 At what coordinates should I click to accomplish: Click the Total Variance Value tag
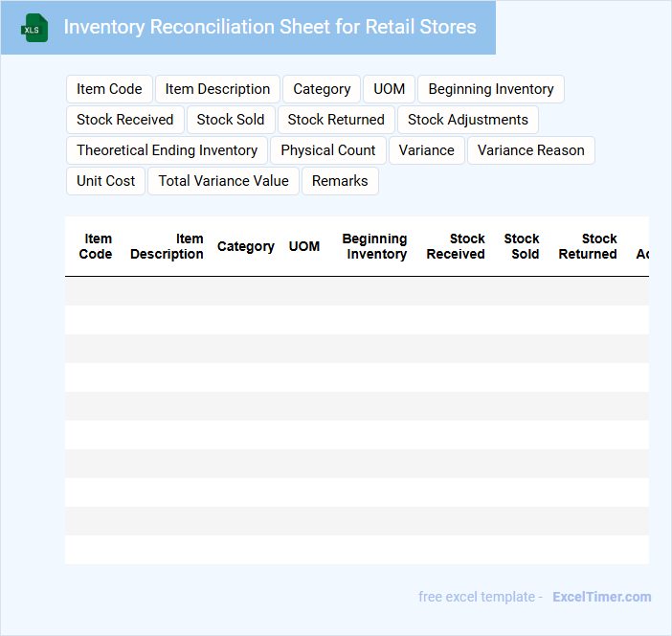pyautogui.click(x=223, y=181)
